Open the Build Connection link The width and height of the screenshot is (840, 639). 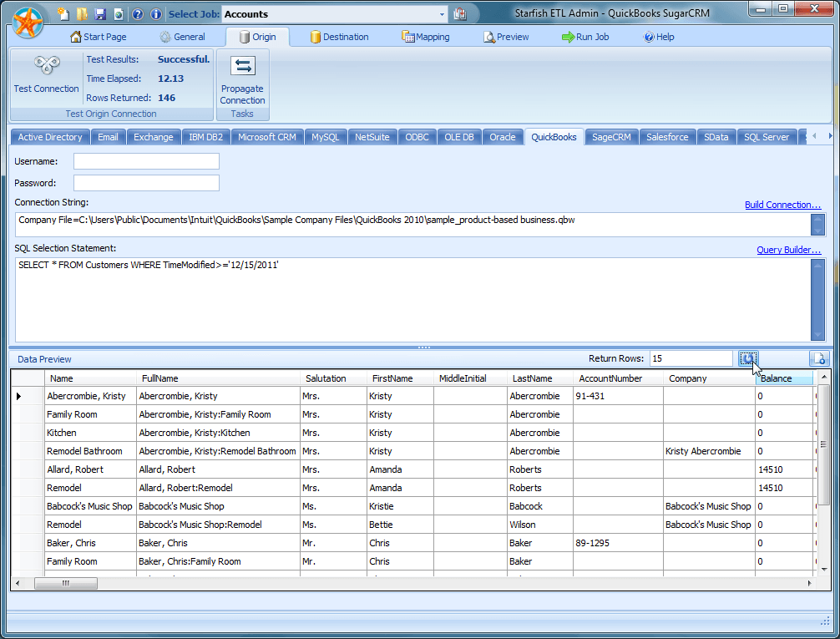(782, 205)
